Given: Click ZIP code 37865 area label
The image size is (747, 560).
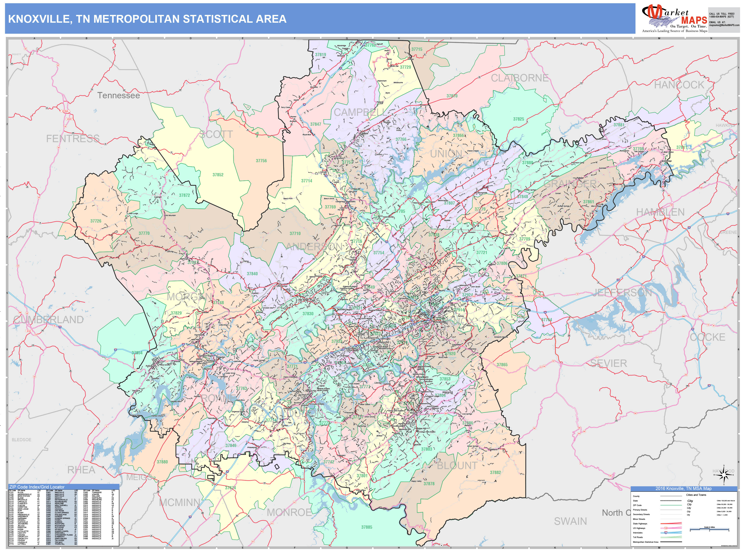Looking at the screenshot, I should coord(502,364).
